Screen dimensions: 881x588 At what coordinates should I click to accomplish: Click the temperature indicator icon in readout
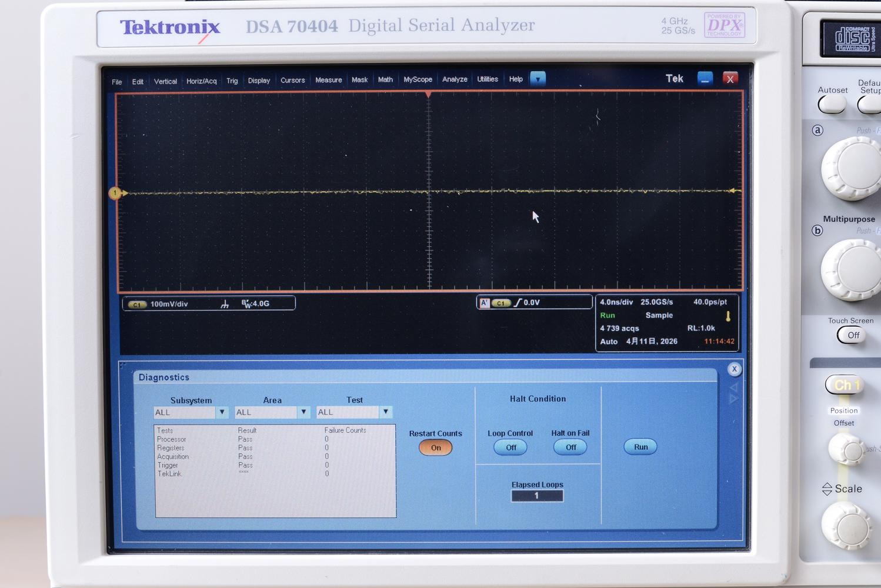pos(728,316)
